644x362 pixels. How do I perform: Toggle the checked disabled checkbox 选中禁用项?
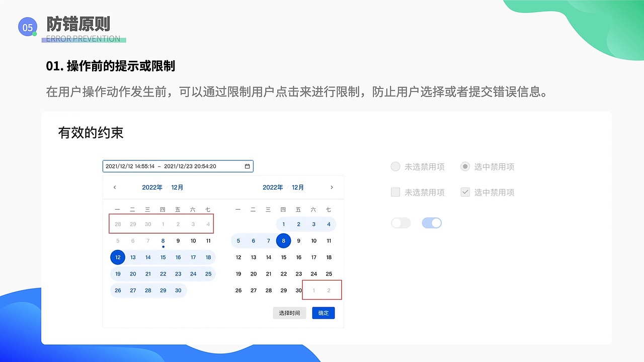[x=465, y=192]
